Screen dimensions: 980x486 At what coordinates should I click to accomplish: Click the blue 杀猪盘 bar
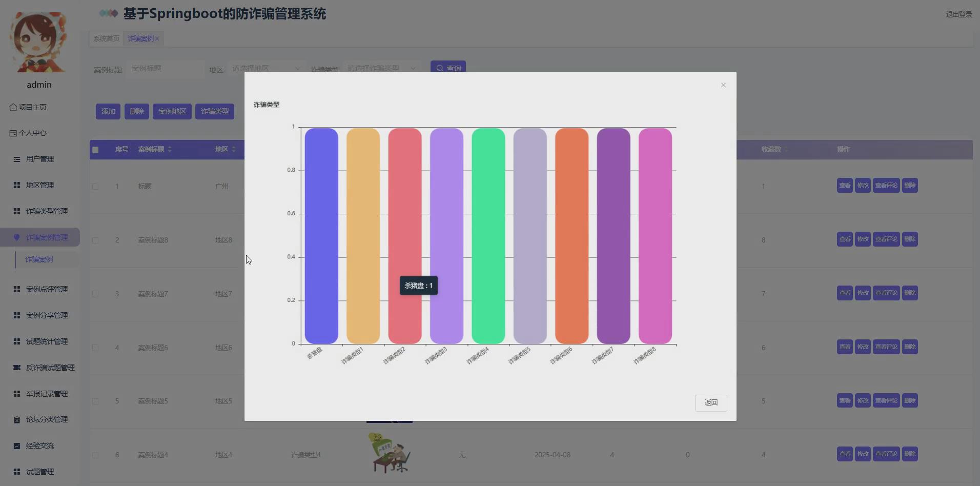click(x=321, y=236)
